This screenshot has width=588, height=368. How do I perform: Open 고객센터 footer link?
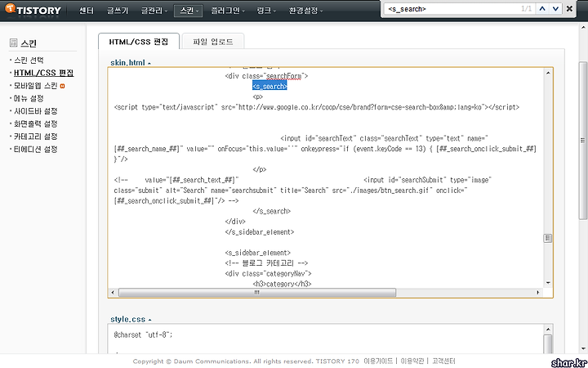443,361
